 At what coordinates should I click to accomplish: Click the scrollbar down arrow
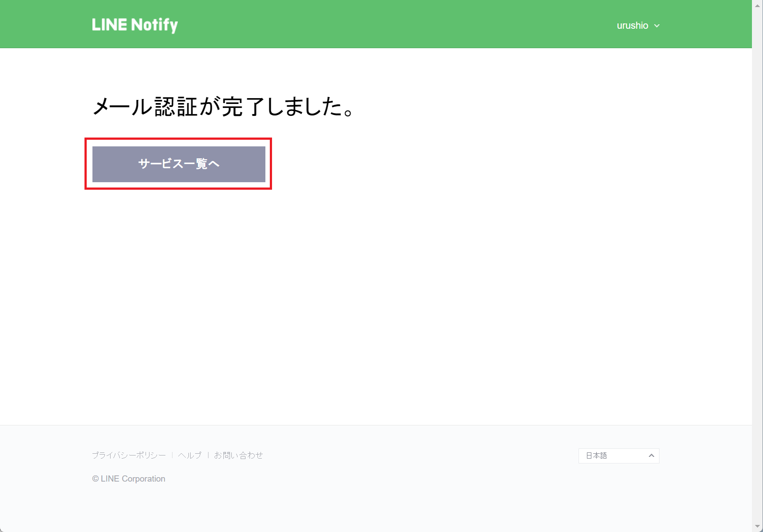coord(757,526)
